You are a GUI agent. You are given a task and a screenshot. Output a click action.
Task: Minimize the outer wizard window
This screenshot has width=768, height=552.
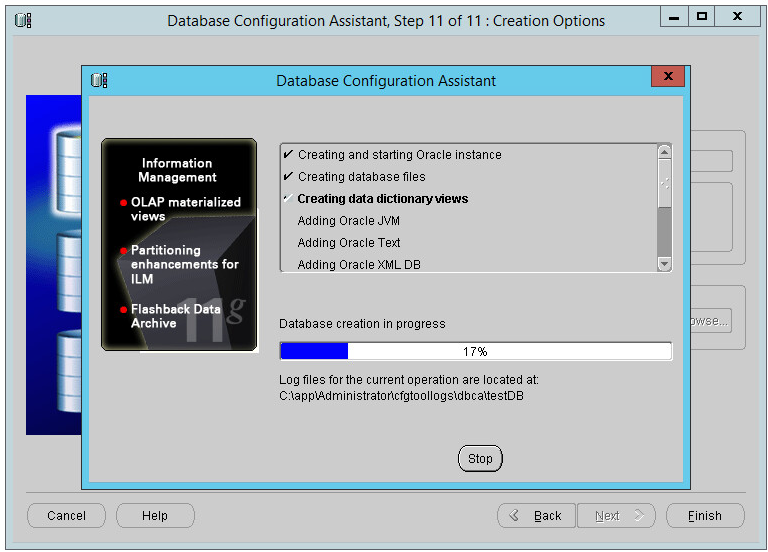[674, 17]
